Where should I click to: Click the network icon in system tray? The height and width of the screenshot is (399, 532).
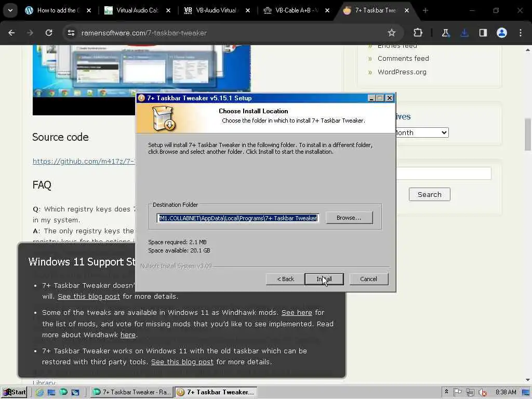click(470, 393)
